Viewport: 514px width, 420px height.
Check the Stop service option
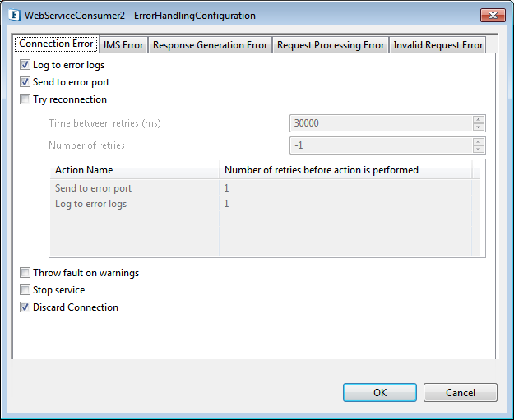tap(25, 289)
